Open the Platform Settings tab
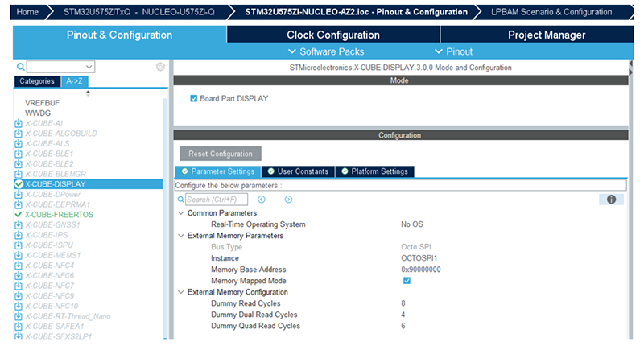 click(374, 171)
